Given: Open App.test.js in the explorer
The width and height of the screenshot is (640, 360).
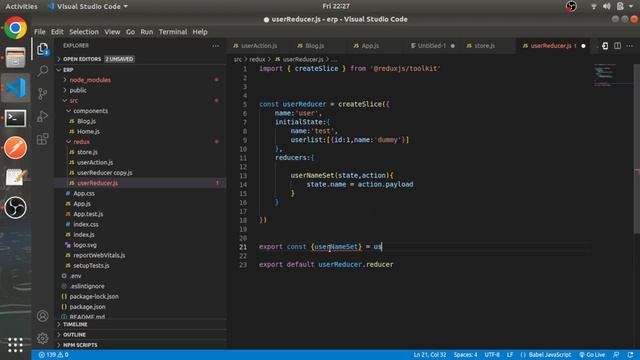Looking at the screenshot, I should coord(140,214).
